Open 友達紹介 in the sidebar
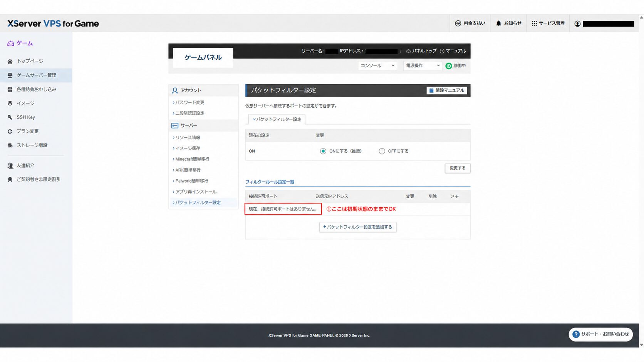This screenshot has height=362, width=644. 36,165
